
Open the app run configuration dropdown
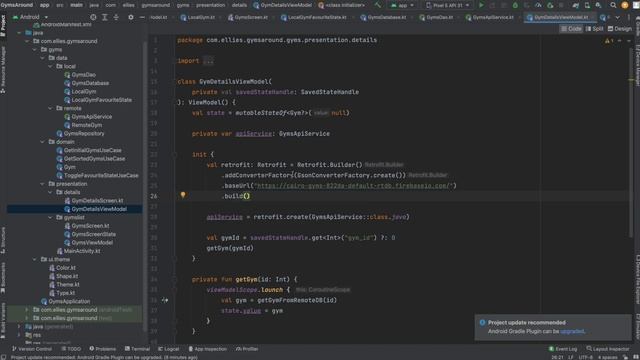tap(402, 5)
